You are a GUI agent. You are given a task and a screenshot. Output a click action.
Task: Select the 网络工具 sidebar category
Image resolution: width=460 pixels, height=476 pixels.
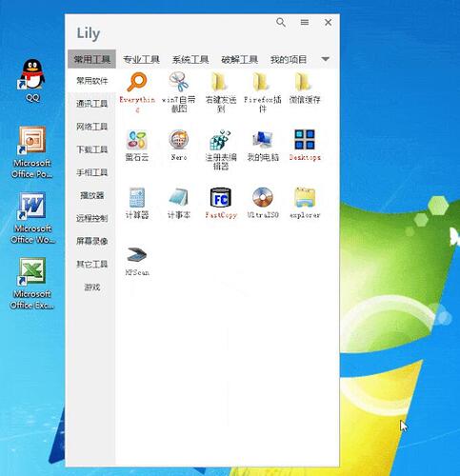coord(91,127)
